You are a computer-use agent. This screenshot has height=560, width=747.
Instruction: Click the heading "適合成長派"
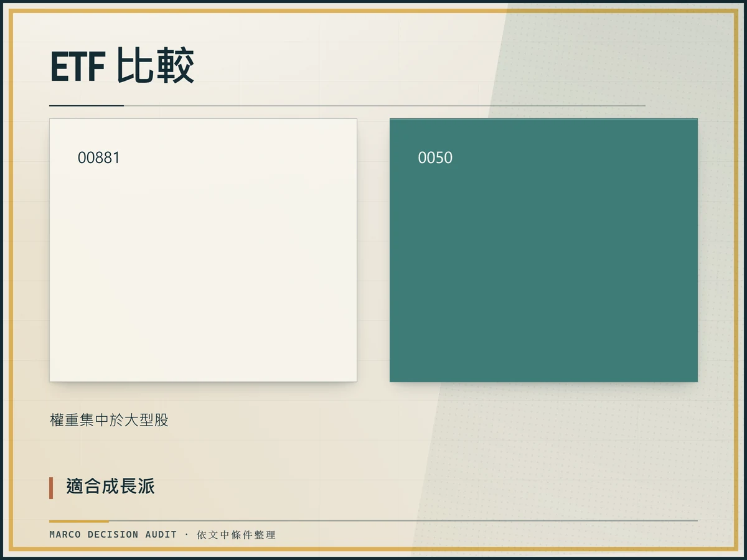(110, 487)
